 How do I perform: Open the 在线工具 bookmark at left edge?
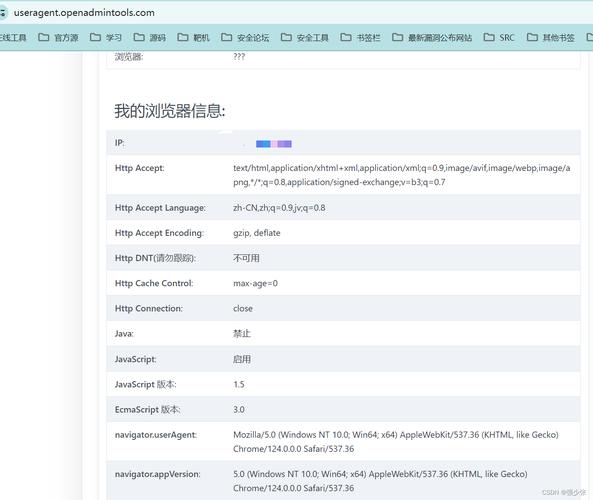point(13,37)
